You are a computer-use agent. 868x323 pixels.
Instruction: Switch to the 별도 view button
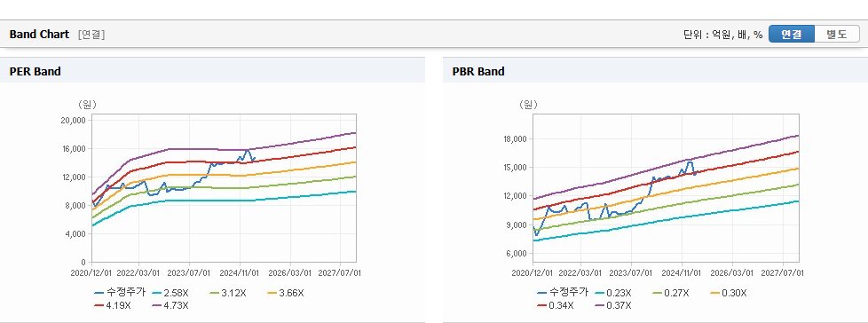click(x=837, y=34)
